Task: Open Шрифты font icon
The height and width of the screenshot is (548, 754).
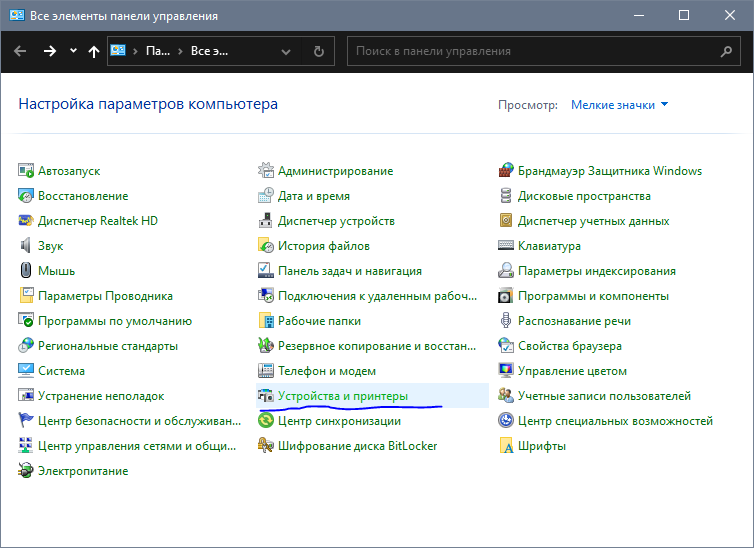Action: click(505, 446)
